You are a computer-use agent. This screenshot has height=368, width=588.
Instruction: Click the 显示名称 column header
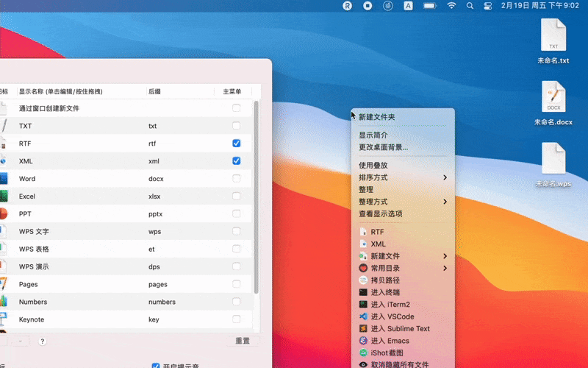click(61, 91)
